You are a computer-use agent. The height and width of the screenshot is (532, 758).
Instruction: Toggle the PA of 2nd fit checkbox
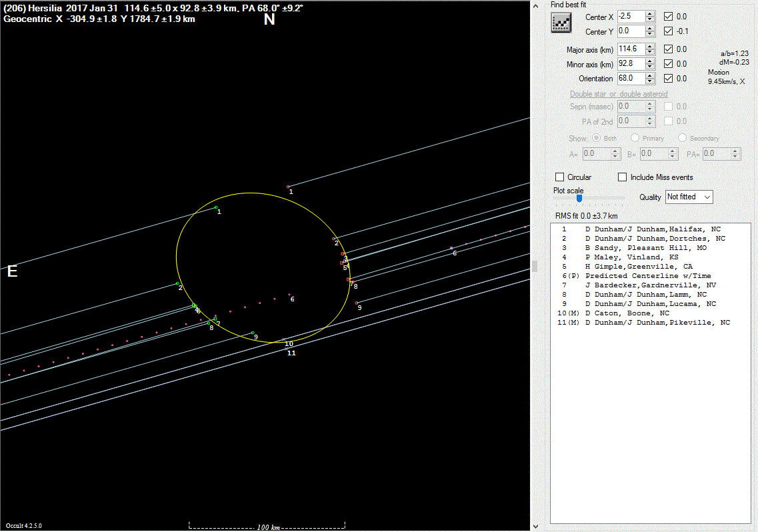668,121
